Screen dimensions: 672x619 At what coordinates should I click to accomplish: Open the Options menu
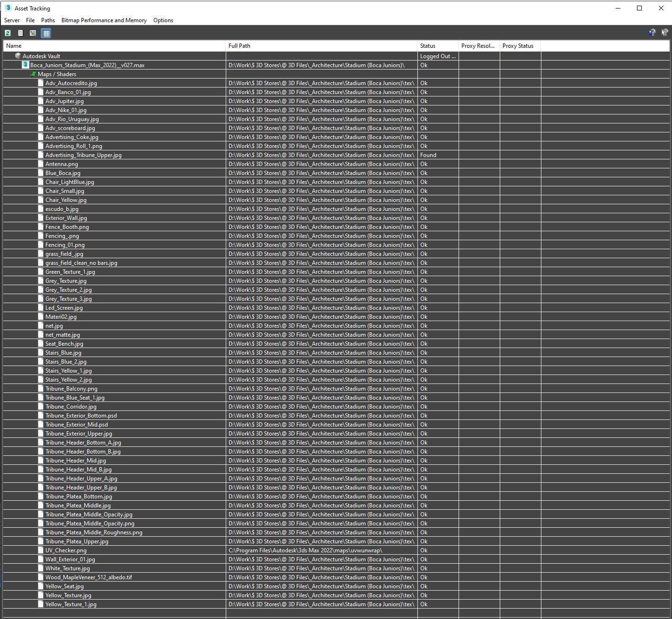click(163, 20)
